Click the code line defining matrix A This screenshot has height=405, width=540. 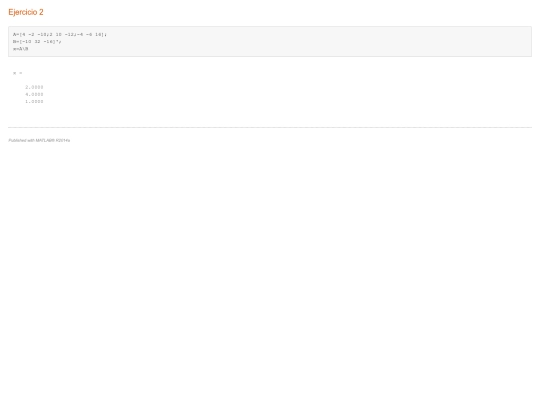coord(60,34)
